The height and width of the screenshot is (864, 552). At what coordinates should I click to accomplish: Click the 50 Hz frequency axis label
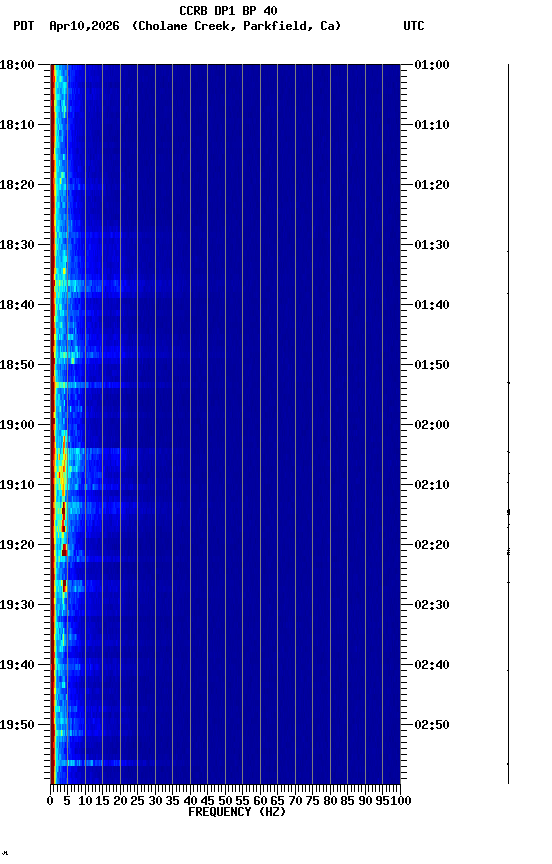click(x=225, y=801)
